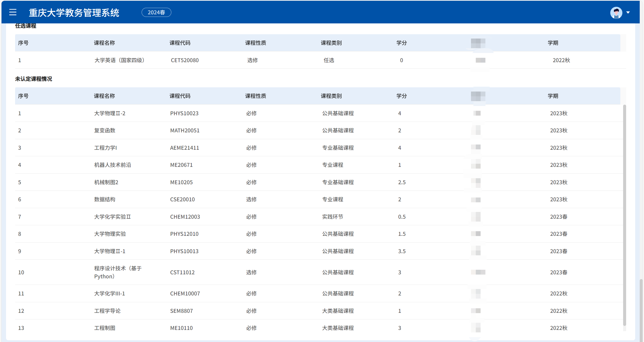Click credit 3.5 in 大学物理II-1 row
644x342 pixels.
tap(402, 251)
